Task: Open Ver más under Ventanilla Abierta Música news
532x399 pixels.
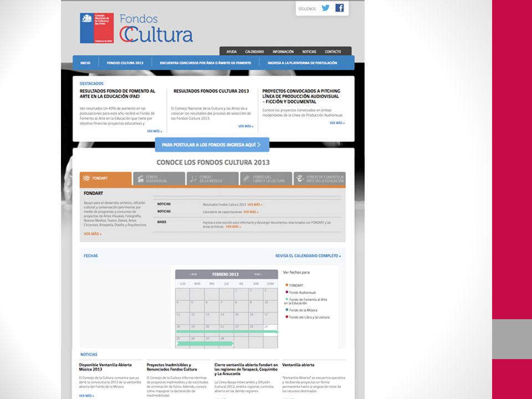Action: click(x=86, y=396)
